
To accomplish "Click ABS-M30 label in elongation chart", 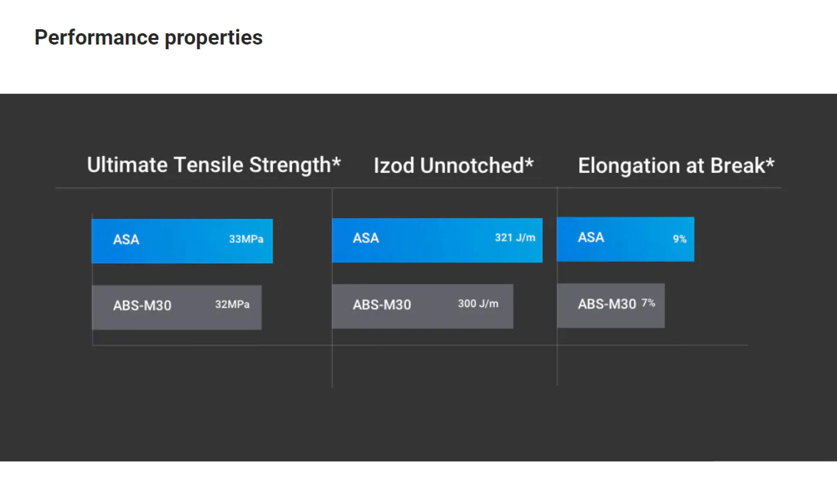I will pyautogui.click(x=607, y=304).
